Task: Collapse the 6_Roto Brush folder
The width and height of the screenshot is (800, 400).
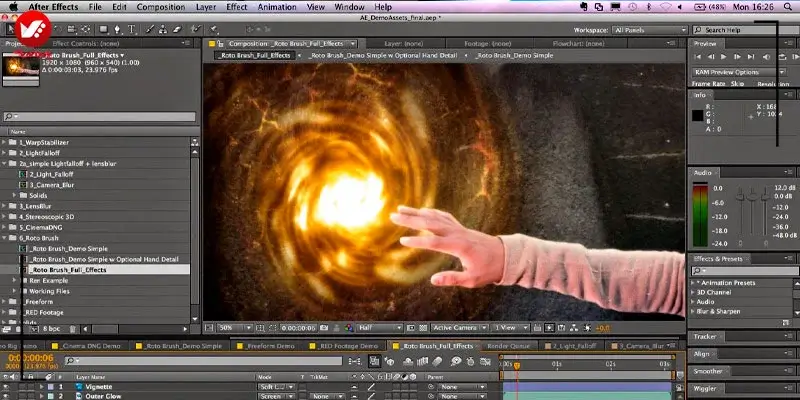Action: 5,238
